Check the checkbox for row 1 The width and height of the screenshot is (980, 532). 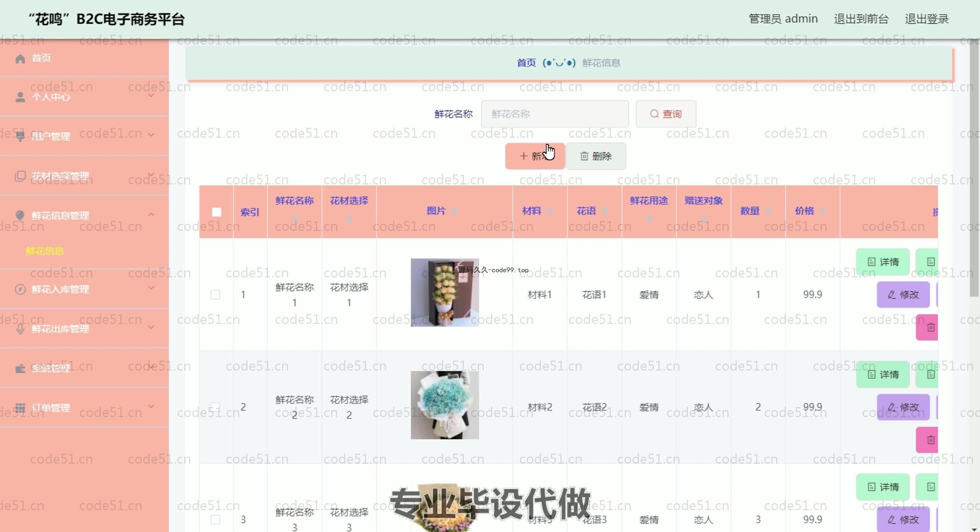pos(215,294)
